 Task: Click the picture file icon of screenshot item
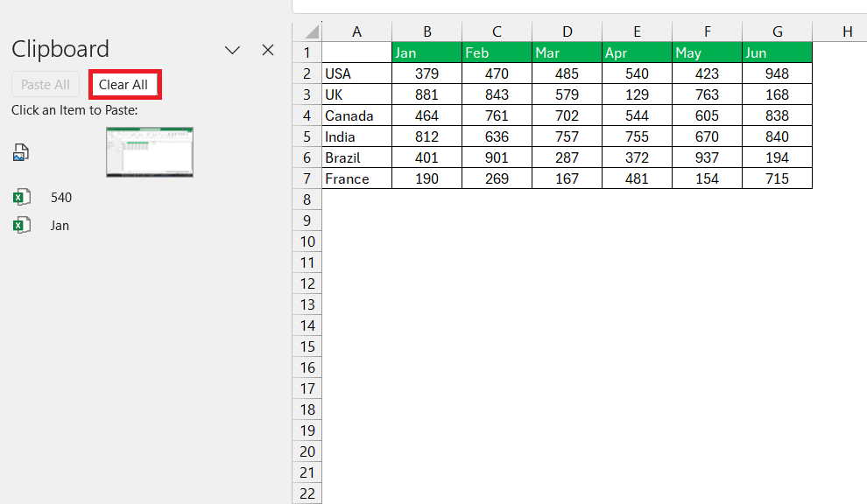pos(21,152)
